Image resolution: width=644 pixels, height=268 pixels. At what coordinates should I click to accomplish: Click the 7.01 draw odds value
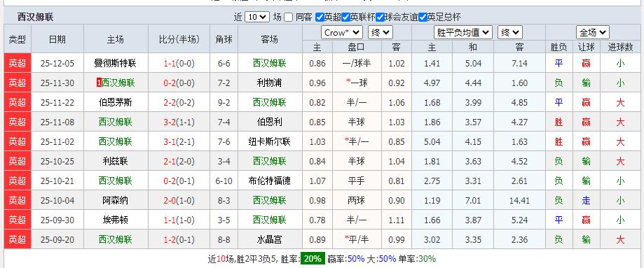tap(473, 201)
